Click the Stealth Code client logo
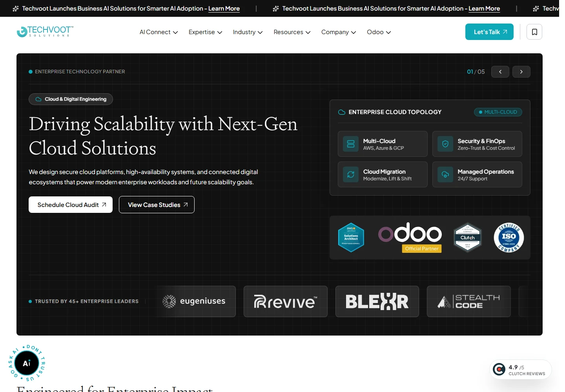 tap(469, 301)
